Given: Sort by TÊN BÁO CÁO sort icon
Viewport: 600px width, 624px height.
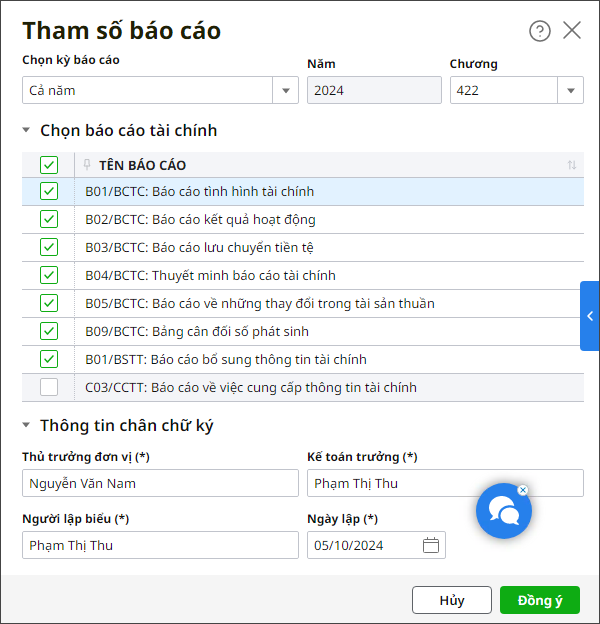Looking at the screenshot, I should pyautogui.click(x=572, y=165).
